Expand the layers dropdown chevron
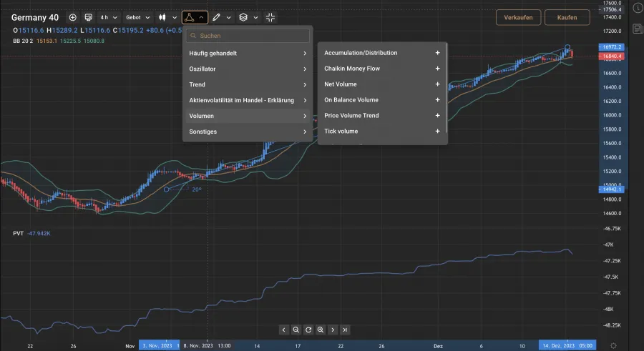Viewport: 644px width, 351px height. [255, 17]
